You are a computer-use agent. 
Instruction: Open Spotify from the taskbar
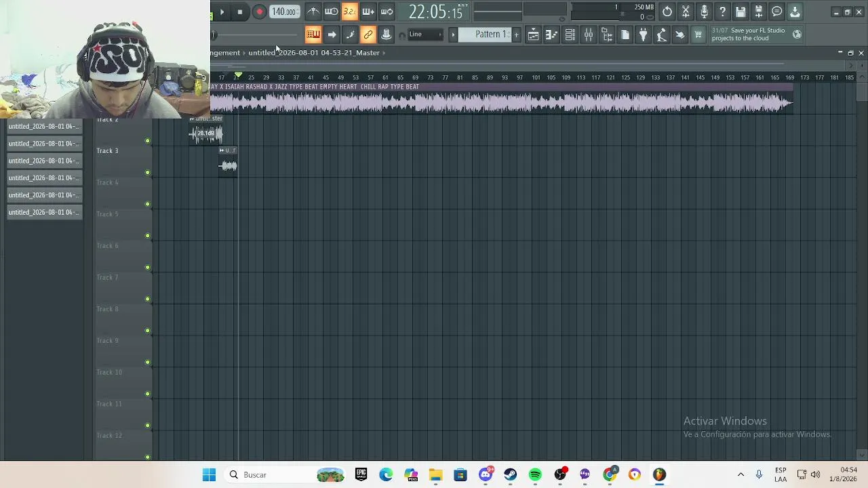coord(535,474)
